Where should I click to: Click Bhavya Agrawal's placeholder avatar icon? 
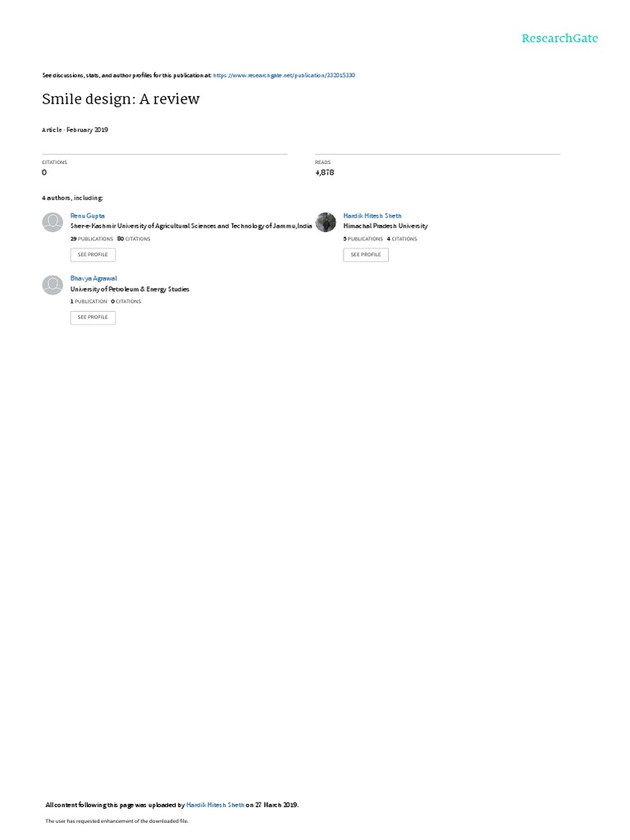point(52,285)
